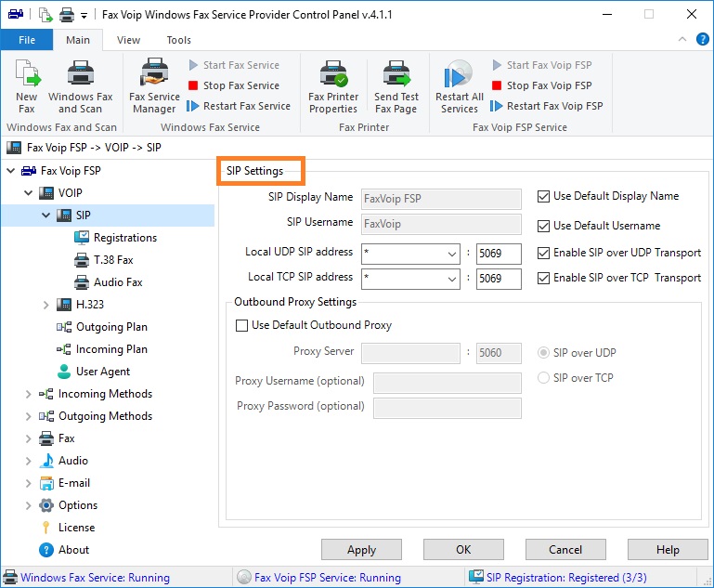Expand the Options tree node

[x=28, y=505]
